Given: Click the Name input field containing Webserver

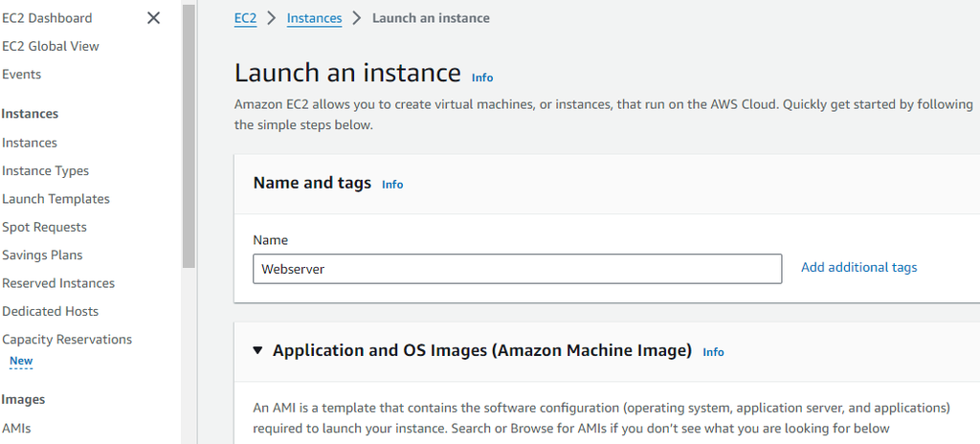Looking at the screenshot, I should point(518,269).
